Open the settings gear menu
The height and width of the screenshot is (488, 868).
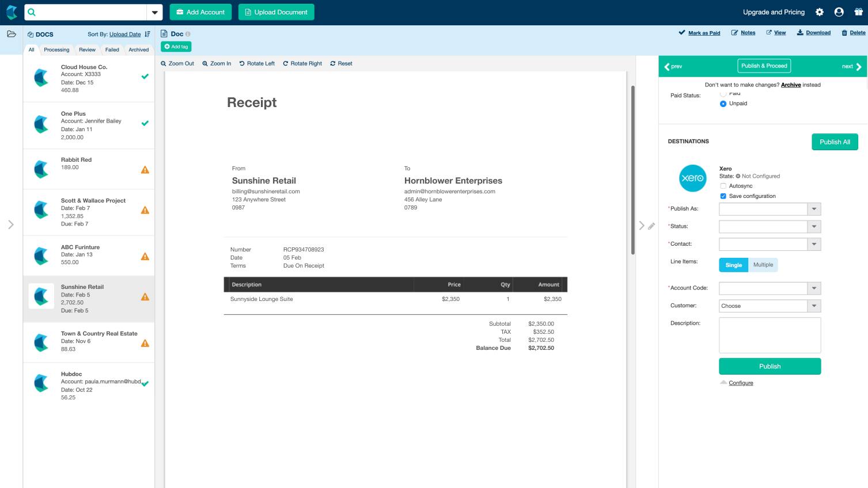click(818, 12)
